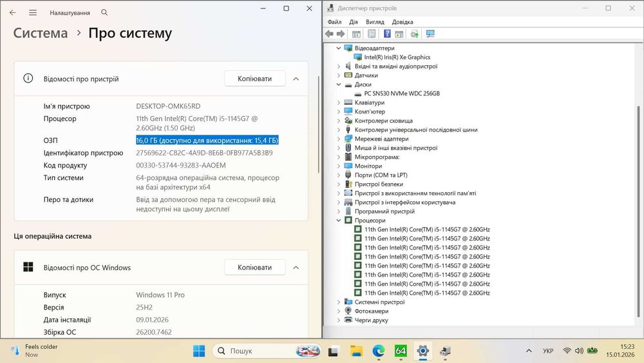This screenshot has height=363, width=644.
Task: Click Device Manager vertical scrollbar
Action: tap(638, 211)
